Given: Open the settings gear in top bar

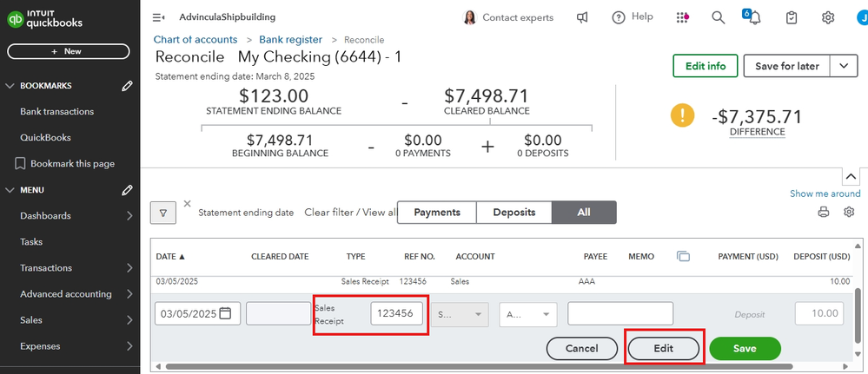Looking at the screenshot, I should pyautogui.click(x=828, y=17).
